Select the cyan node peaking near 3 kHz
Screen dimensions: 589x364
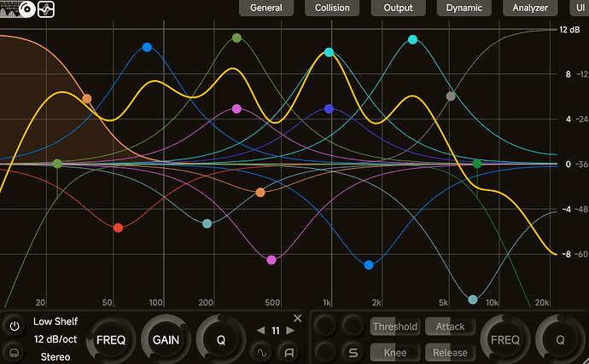click(x=413, y=40)
